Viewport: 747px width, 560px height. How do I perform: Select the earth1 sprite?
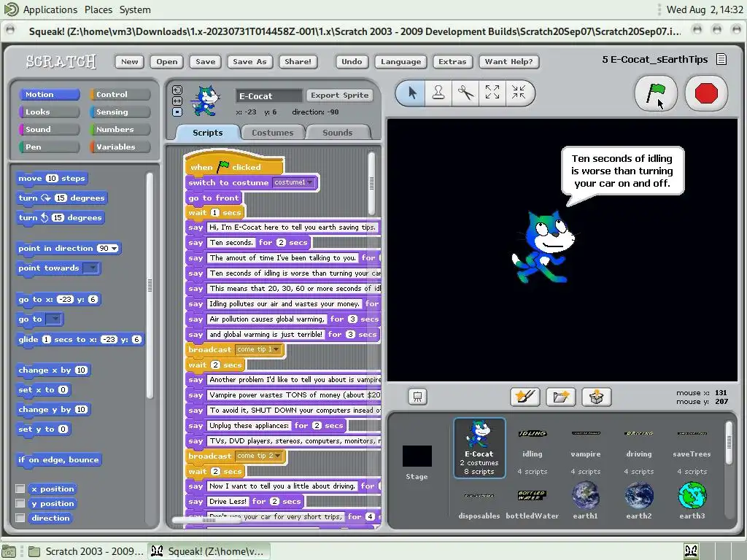586,502
